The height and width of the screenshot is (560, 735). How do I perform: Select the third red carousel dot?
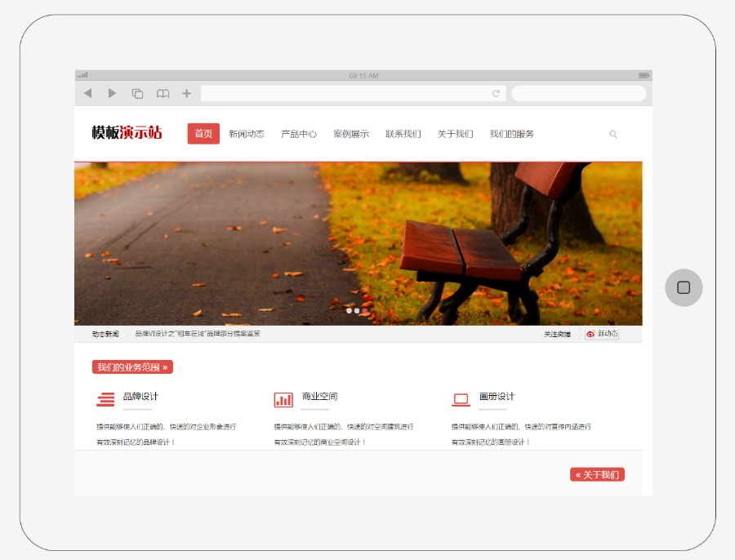(365, 311)
